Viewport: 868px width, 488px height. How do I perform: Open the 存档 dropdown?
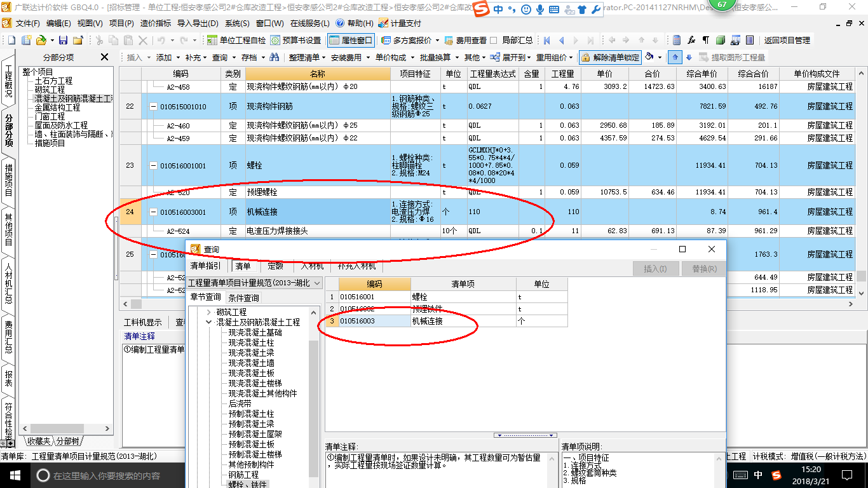click(253, 57)
